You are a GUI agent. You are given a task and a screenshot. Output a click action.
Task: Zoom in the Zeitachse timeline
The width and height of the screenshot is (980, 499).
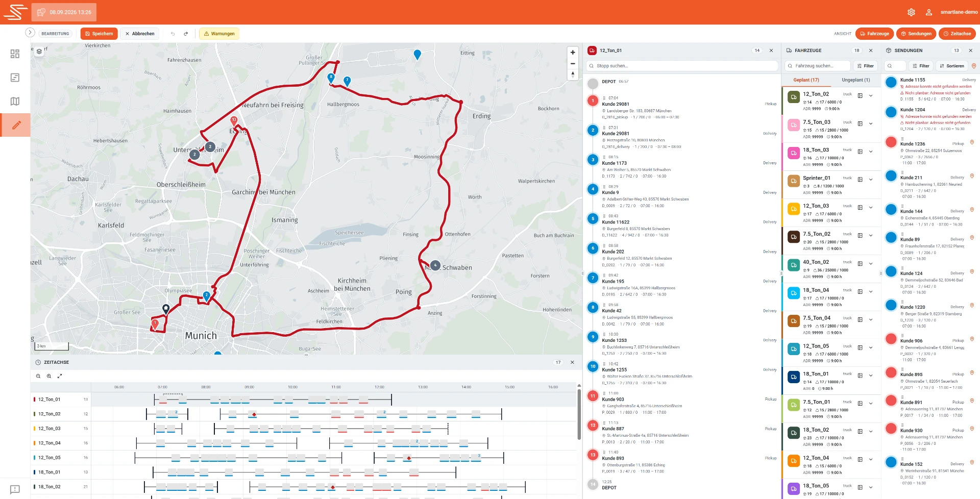point(49,376)
